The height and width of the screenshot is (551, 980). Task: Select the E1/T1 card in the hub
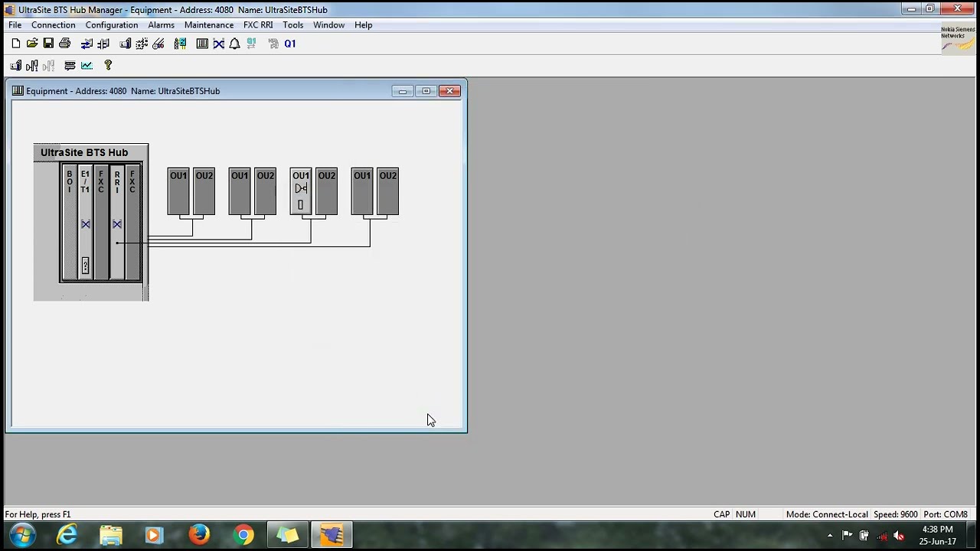[x=85, y=223]
